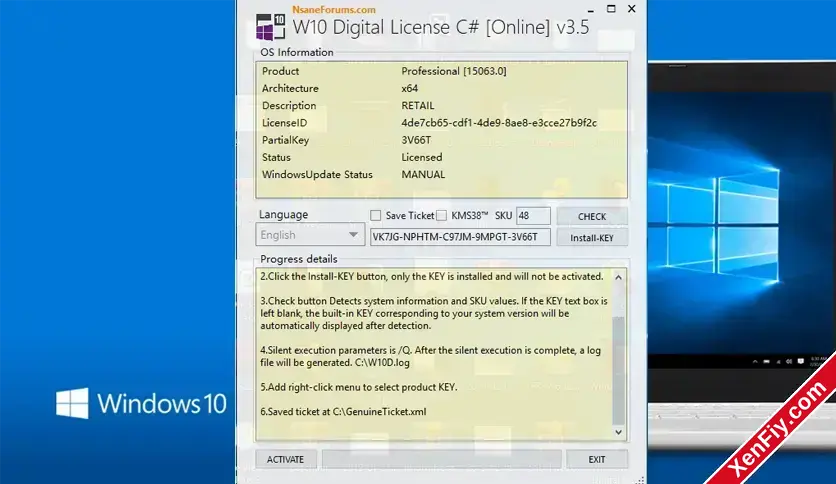Click the W10 Digital License app logo
The image size is (836, 484).
click(x=270, y=27)
